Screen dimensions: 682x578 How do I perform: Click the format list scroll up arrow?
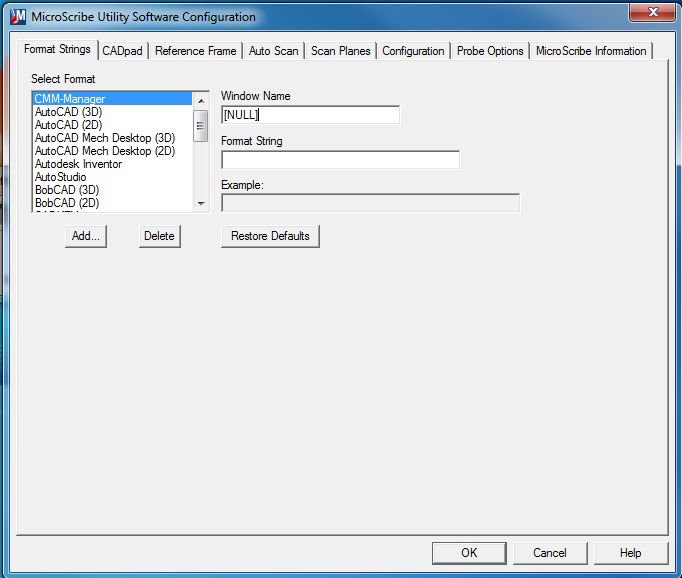click(x=201, y=101)
